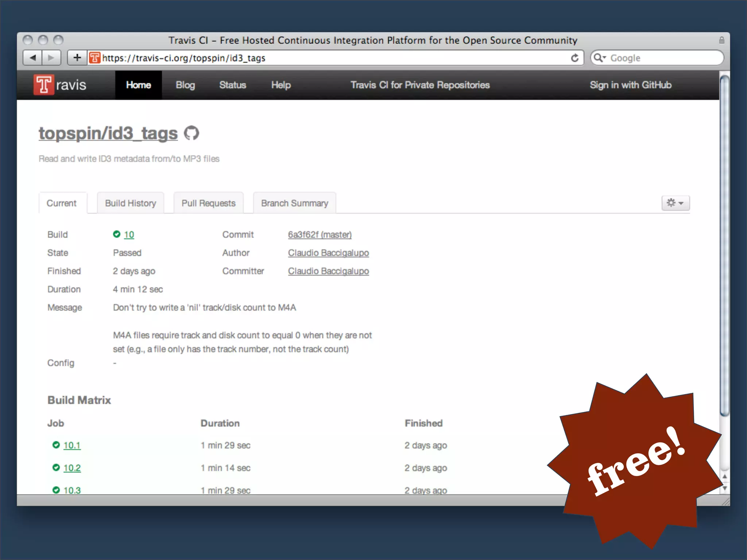This screenshot has height=560, width=747.
Task: Open the settings gear dropdown
Action: coord(675,203)
